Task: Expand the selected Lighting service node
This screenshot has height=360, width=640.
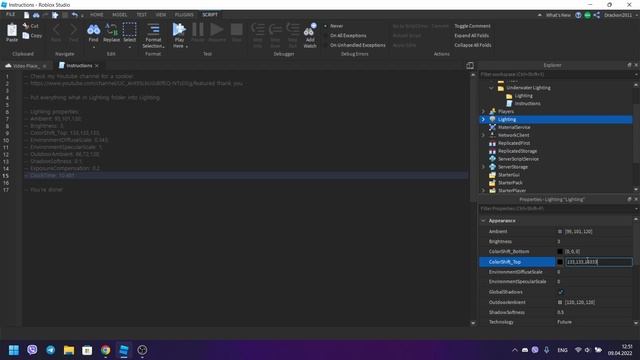Action: coord(483,120)
